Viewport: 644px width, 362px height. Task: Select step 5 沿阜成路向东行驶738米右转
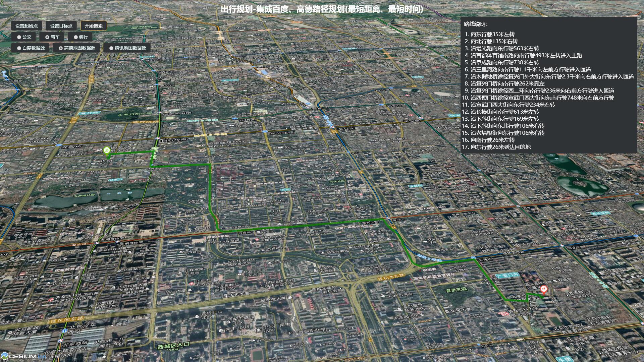[x=505, y=62]
